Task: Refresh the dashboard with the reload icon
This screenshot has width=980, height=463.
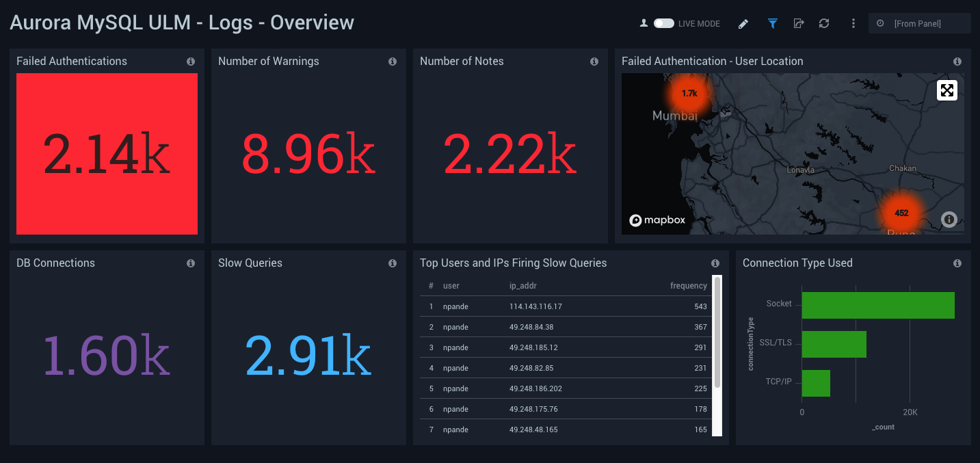Action: (824, 24)
